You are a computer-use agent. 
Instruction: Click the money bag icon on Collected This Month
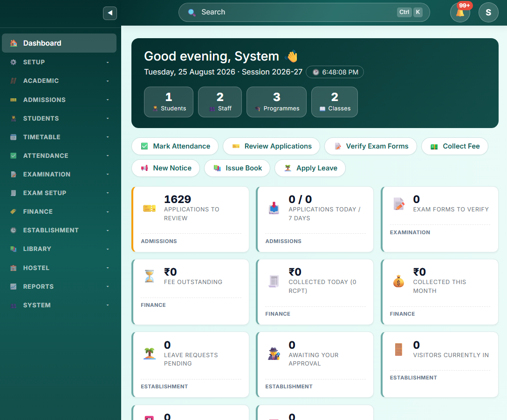[398, 281]
